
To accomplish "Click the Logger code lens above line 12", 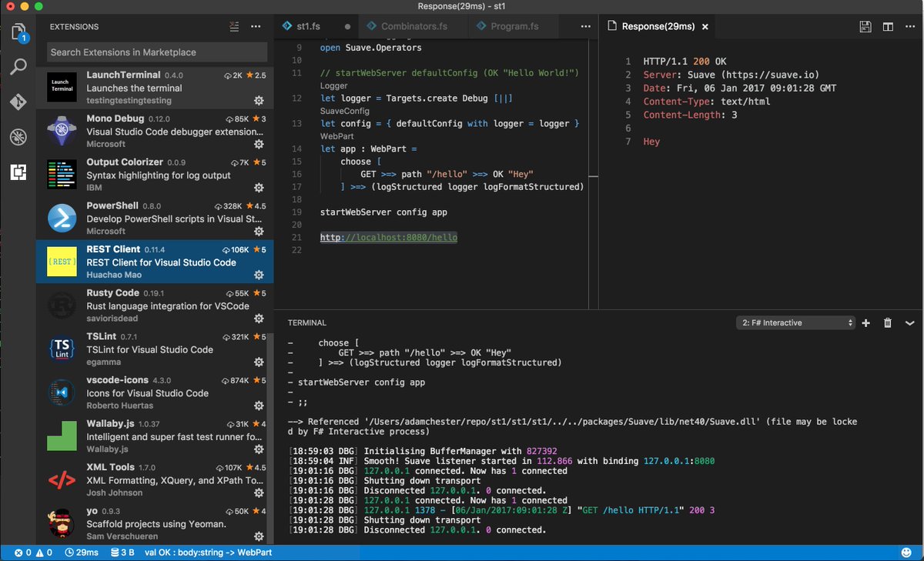I will point(334,86).
